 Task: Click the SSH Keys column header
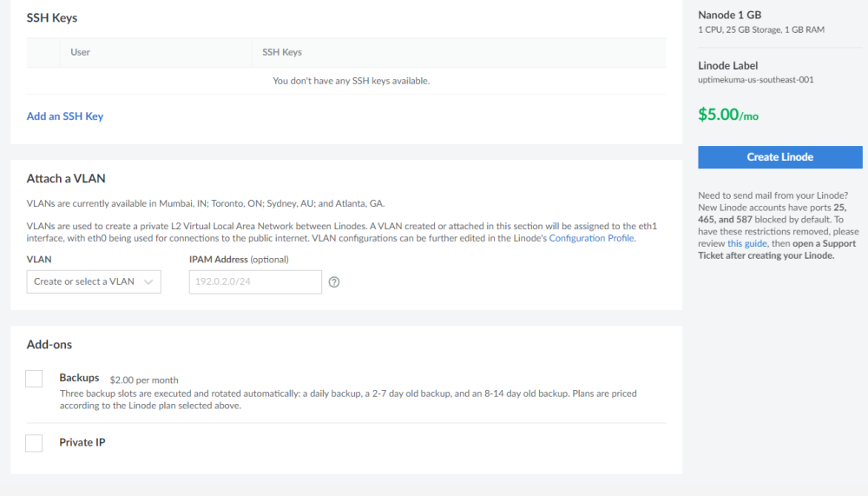pyautogui.click(x=282, y=52)
